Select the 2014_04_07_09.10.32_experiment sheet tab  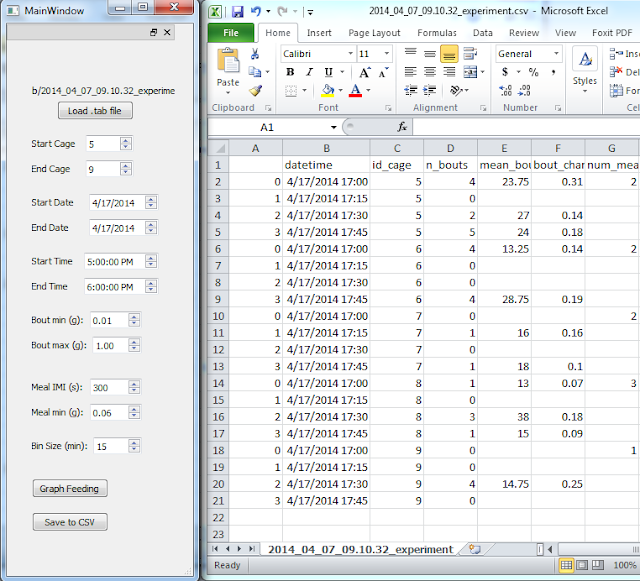(x=360, y=550)
